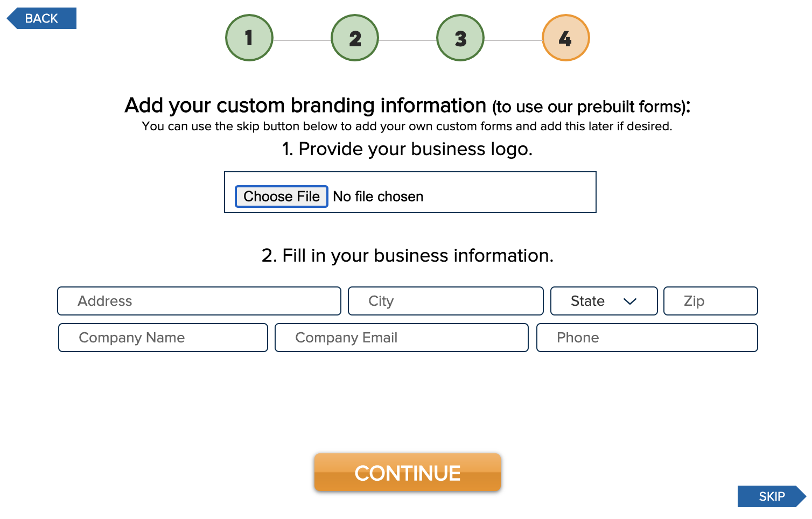Screen dimensions: 812x519
Task: Click the 'Fill in your business information' heading
Action: (408, 256)
